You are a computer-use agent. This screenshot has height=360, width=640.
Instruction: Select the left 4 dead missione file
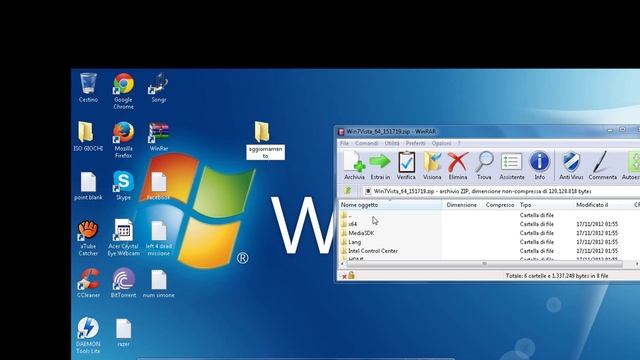158,238
